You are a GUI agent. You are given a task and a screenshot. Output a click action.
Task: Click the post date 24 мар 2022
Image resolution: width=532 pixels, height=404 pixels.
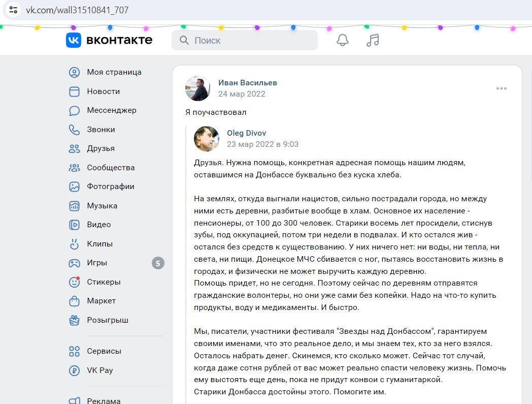[x=242, y=94]
